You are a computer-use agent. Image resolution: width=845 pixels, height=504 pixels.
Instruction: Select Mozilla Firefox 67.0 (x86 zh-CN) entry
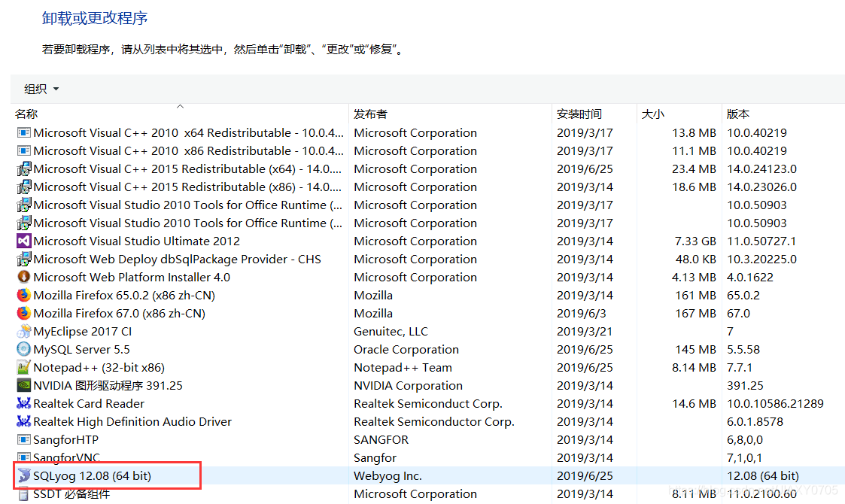(119, 313)
